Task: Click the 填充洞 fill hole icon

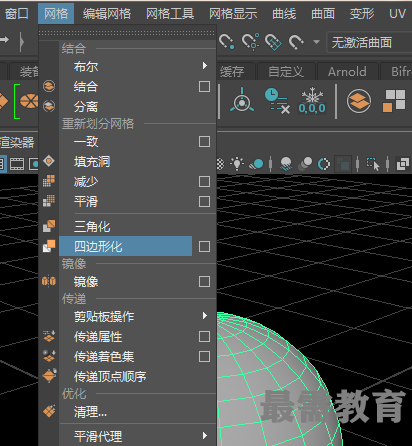Action: 49,161
